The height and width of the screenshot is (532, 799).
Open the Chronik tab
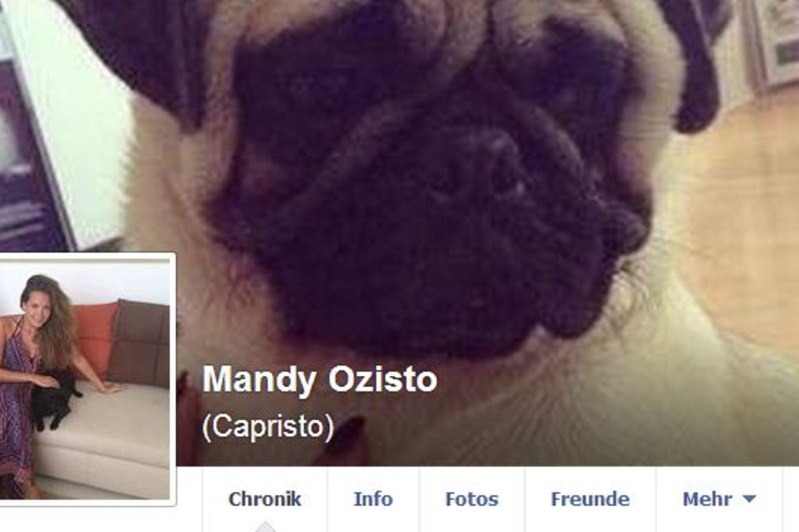pos(265,499)
